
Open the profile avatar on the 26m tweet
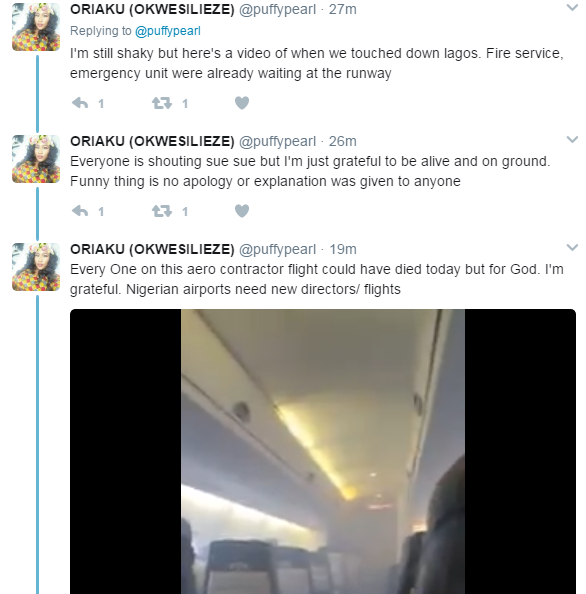(36, 159)
